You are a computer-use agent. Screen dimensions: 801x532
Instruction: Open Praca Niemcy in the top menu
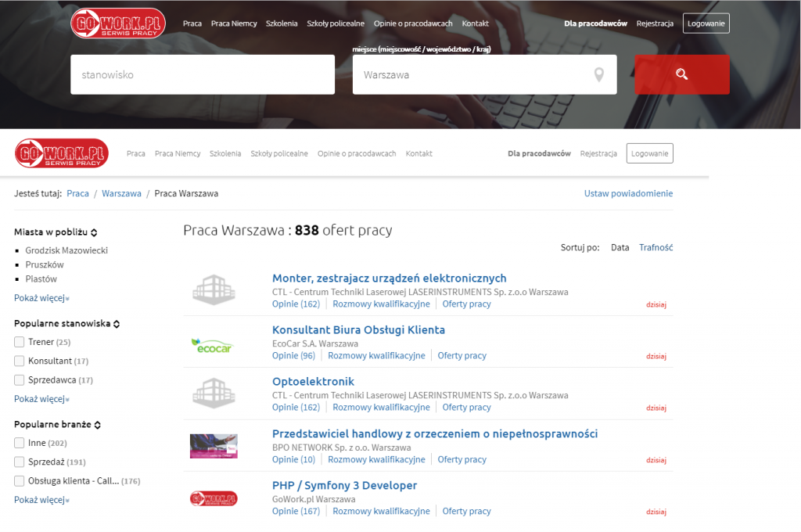[234, 23]
